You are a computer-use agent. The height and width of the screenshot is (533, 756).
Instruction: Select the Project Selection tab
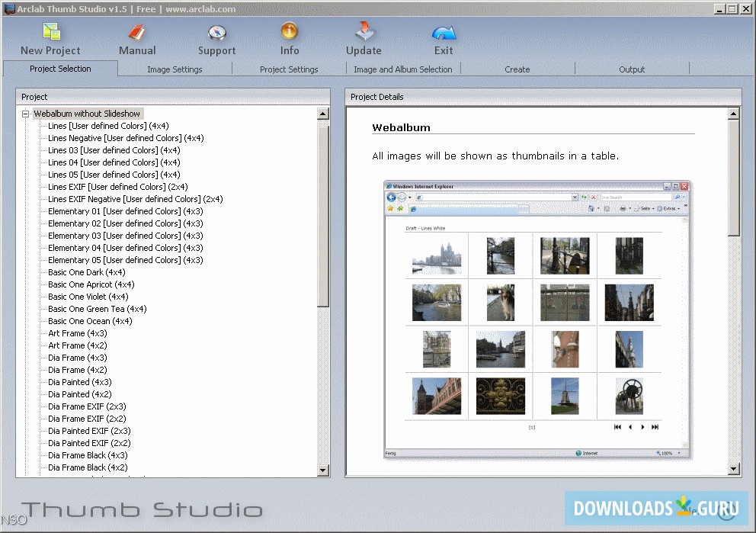coord(60,69)
